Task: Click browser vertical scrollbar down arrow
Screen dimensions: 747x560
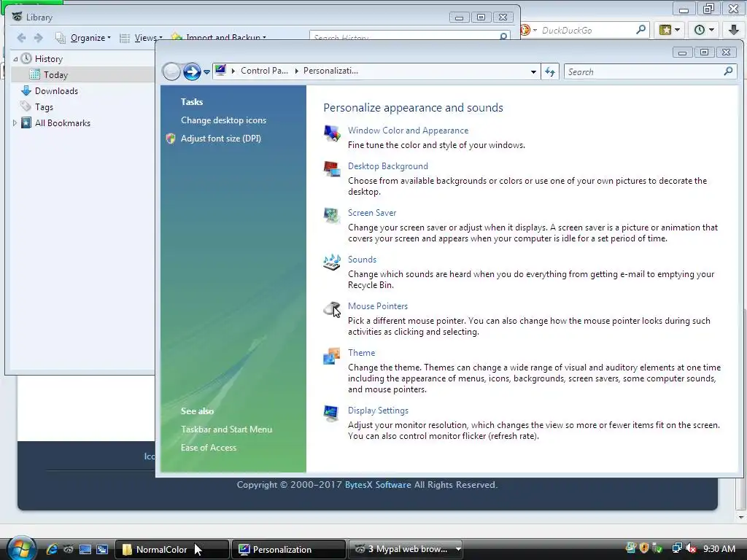Action: [x=740, y=517]
